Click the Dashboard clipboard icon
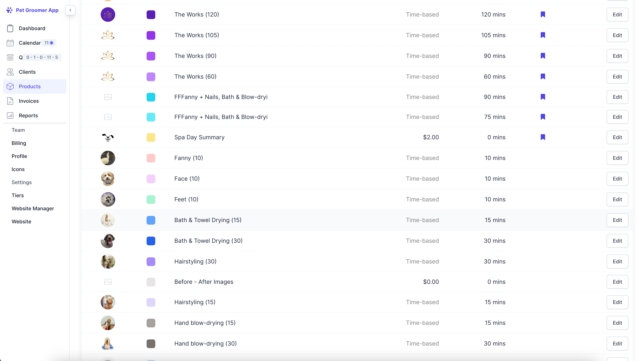The height and width of the screenshot is (361, 644). tap(10, 28)
